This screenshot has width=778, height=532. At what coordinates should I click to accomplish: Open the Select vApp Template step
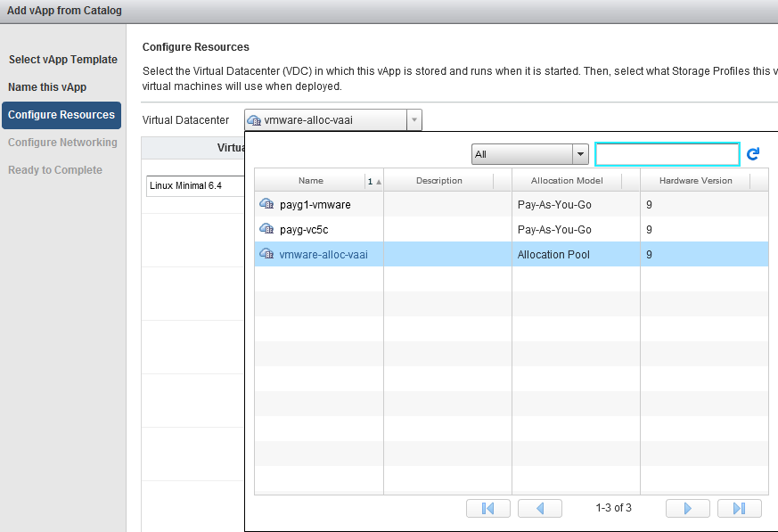pyautogui.click(x=62, y=60)
